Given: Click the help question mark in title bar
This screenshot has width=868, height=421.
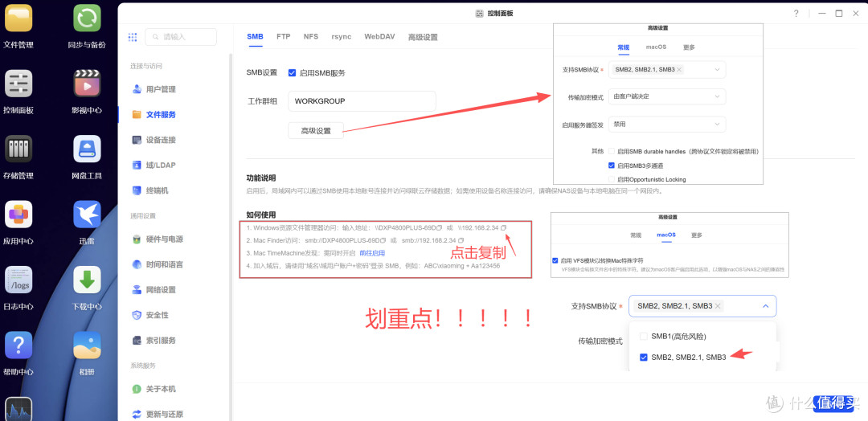Looking at the screenshot, I should pos(796,14).
